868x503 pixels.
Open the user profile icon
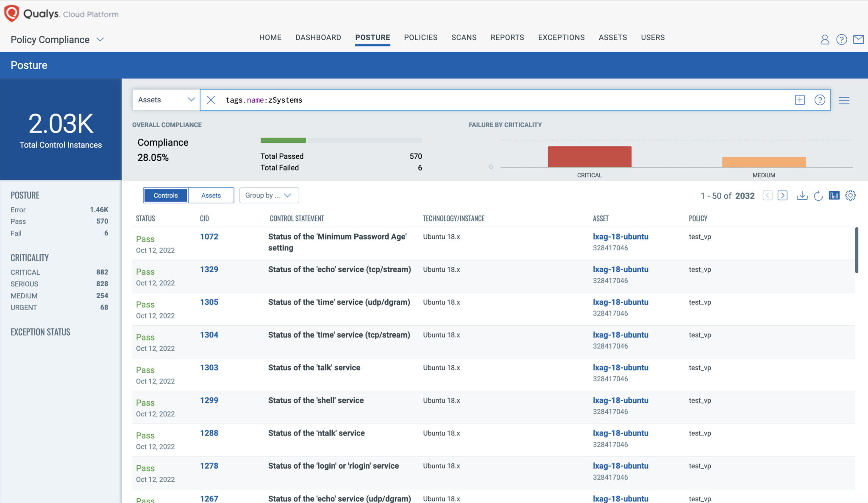825,39
